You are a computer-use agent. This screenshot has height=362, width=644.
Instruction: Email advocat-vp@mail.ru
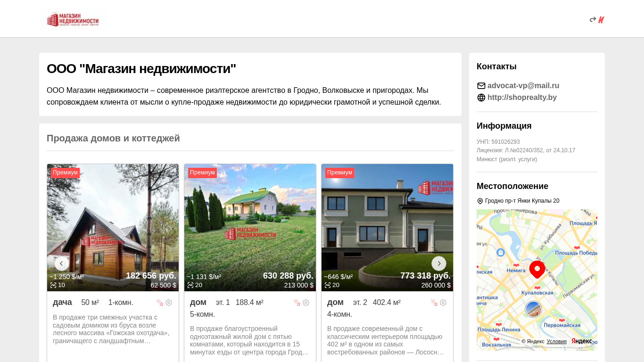[x=523, y=86]
